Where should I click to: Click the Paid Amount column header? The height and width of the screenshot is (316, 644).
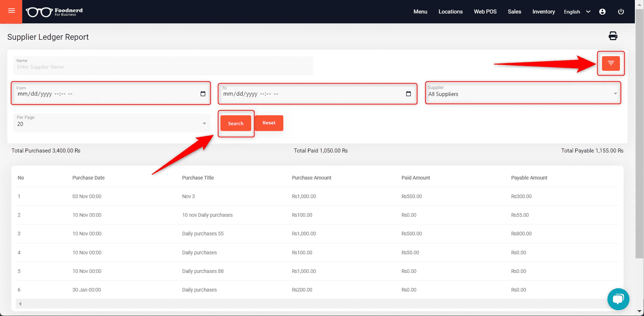point(416,178)
